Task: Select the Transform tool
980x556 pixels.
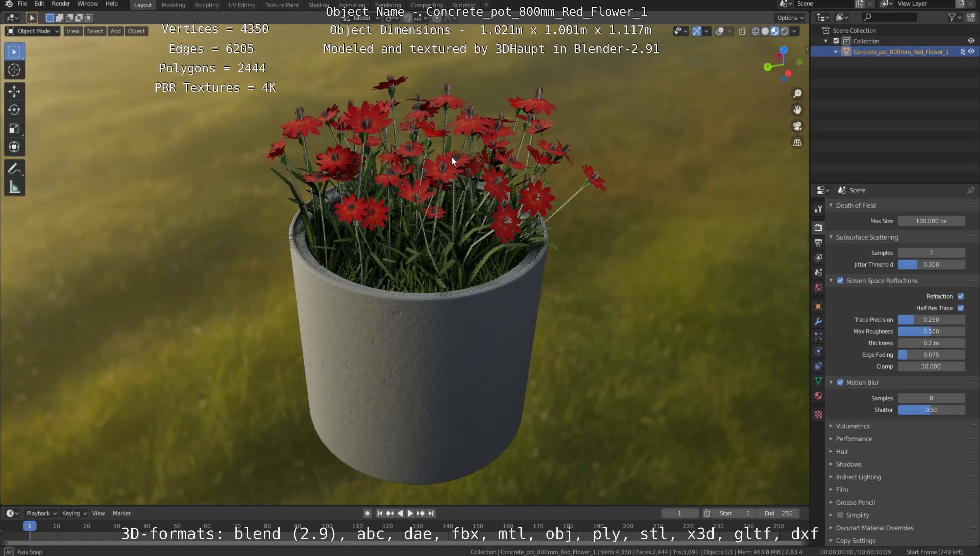Action: [14, 147]
